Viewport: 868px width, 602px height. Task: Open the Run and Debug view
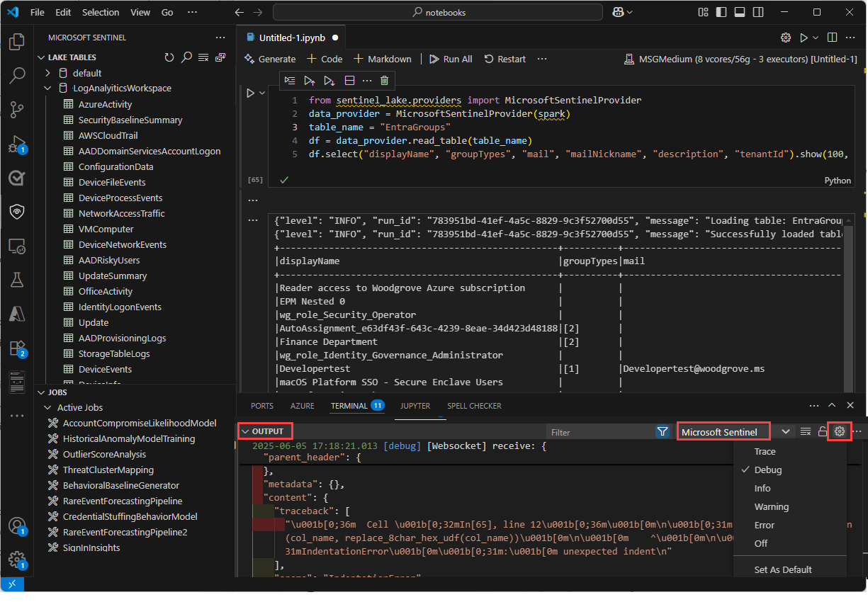point(17,144)
